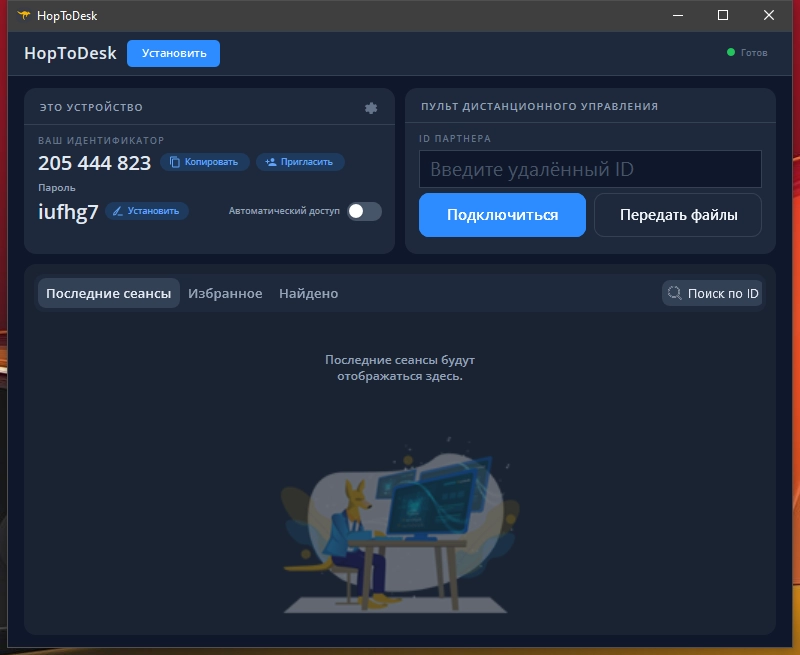The height and width of the screenshot is (655, 800).
Task: Open the Найдено tab
Action: 309,293
